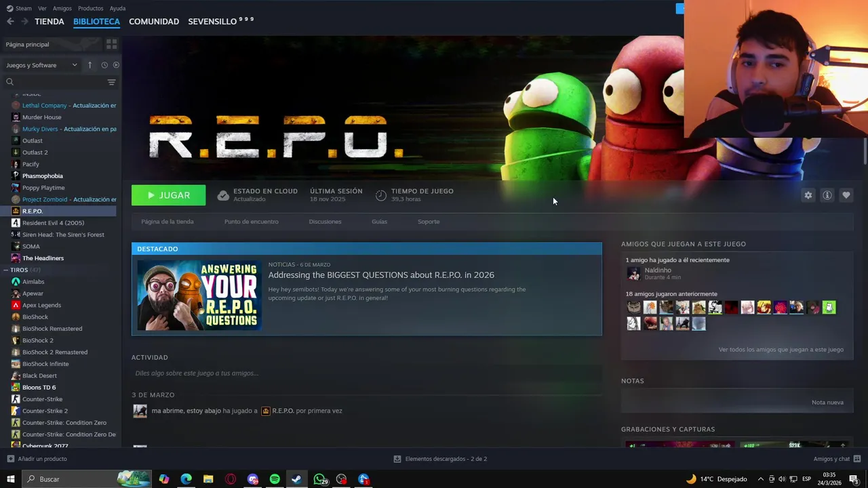868x488 pixels.
Task: Open SEVENSILLO profile section
Action: pos(220,22)
